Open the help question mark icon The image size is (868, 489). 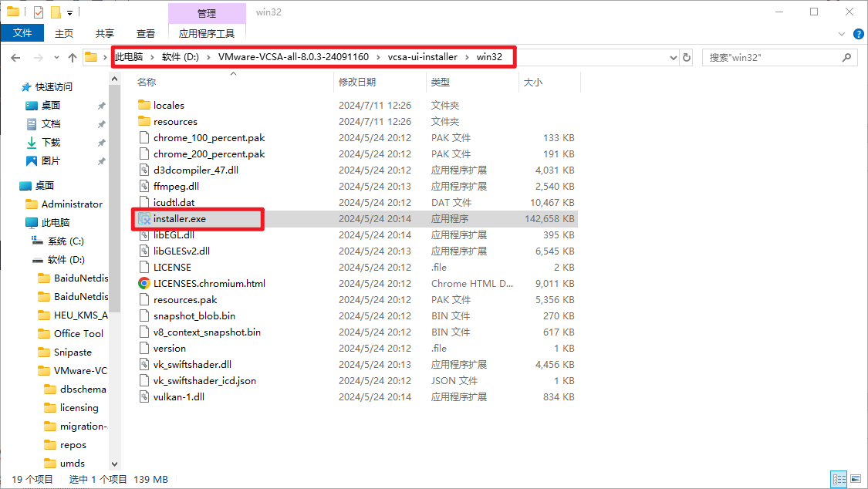click(857, 34)
